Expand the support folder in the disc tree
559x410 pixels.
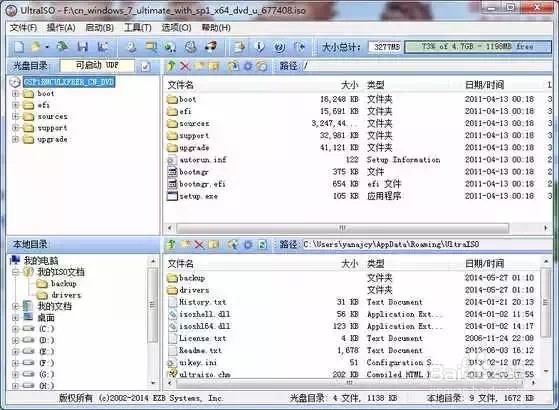[x=15, y=128]
